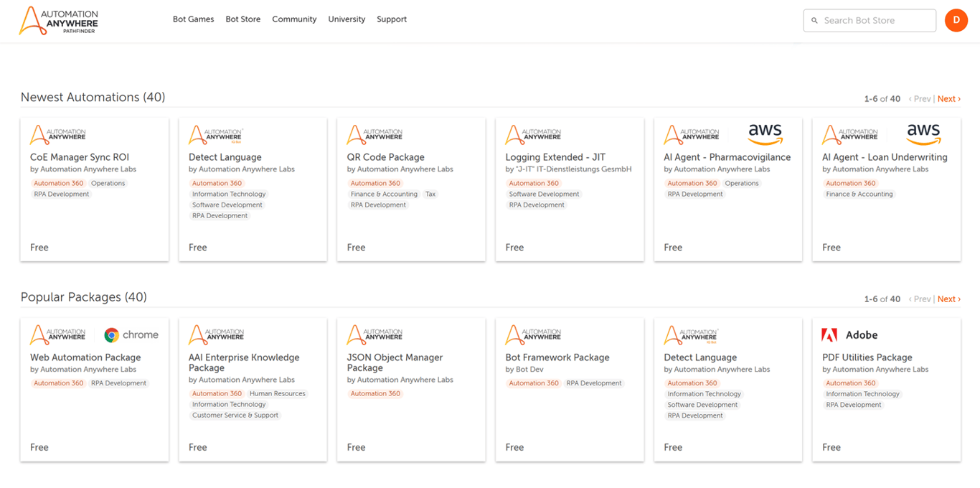980x488 pixels.
Task: Open the Bot Framework Package by Bot Dev
Action: coord(557,357)
